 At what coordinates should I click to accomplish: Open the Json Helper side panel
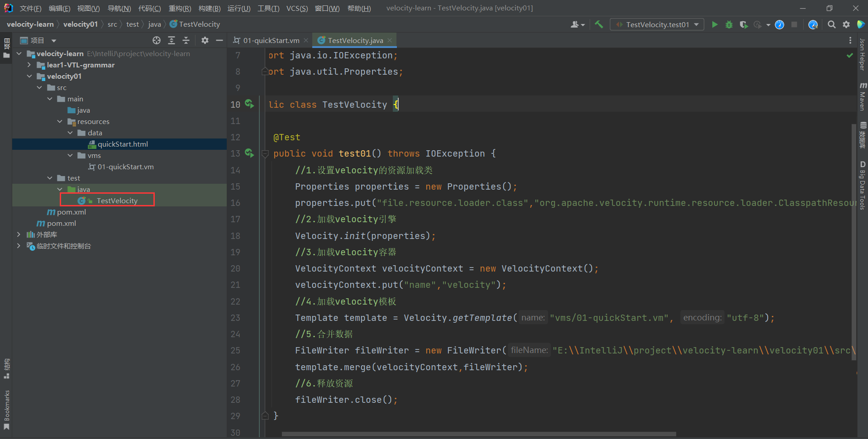(x=863, y=54)
